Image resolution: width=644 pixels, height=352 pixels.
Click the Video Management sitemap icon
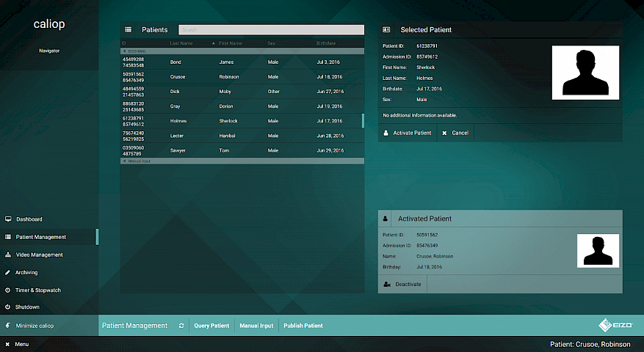tap(8, 255)
